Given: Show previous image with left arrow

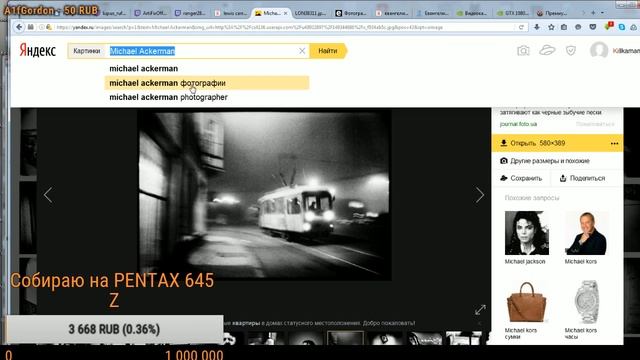Looking at the screenshot, I should (48, 195).
